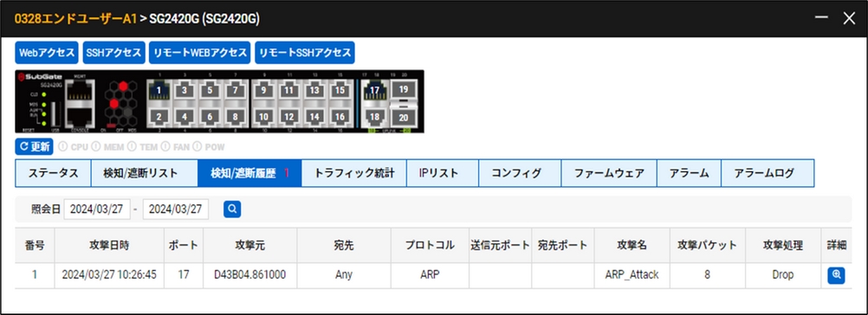Viewport: 868px width, 315px height.
Task: Click port 1 on switch panel
Action: tap(159, 90)
